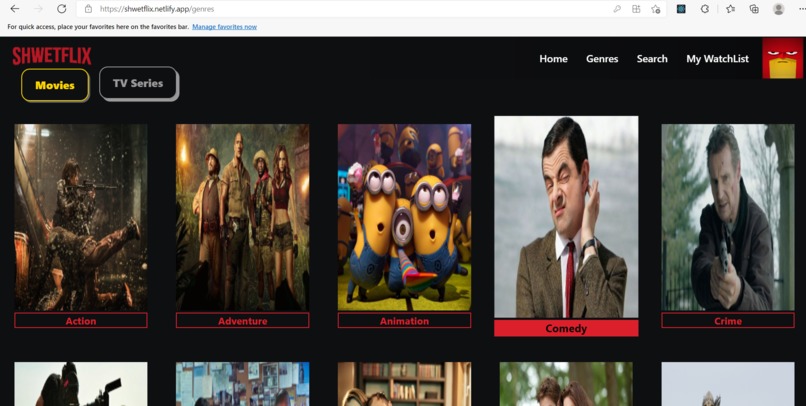Image resolution: width=806 pixels, height=406 pixels.
Task: Click the Crime genre label
Action: [728, 321]
